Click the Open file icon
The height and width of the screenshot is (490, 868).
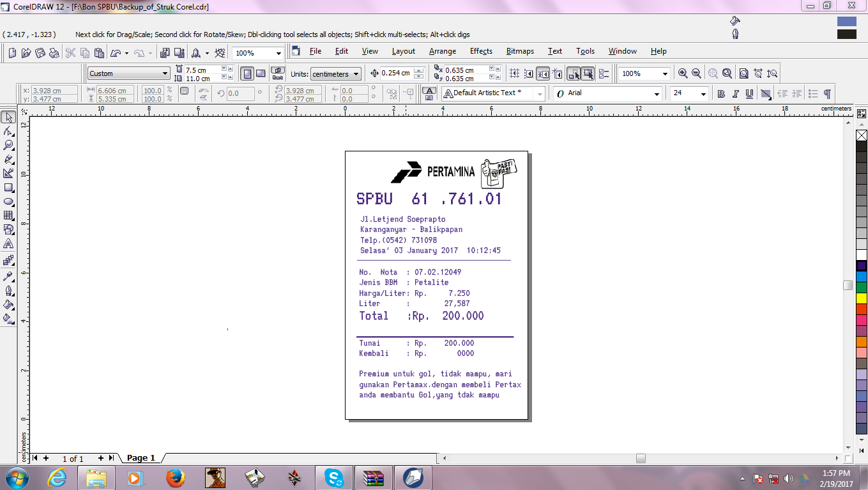click(x=26, y=53)
